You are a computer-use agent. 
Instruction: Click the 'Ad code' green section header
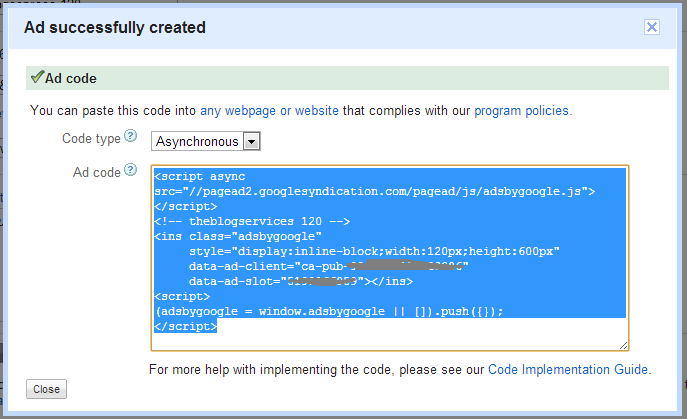click(x=347, y=78)
